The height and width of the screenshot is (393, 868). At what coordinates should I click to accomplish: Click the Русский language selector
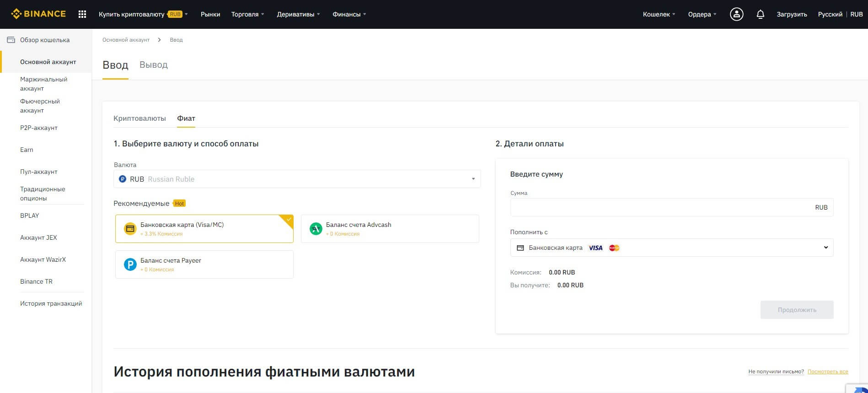coord(830,14)
